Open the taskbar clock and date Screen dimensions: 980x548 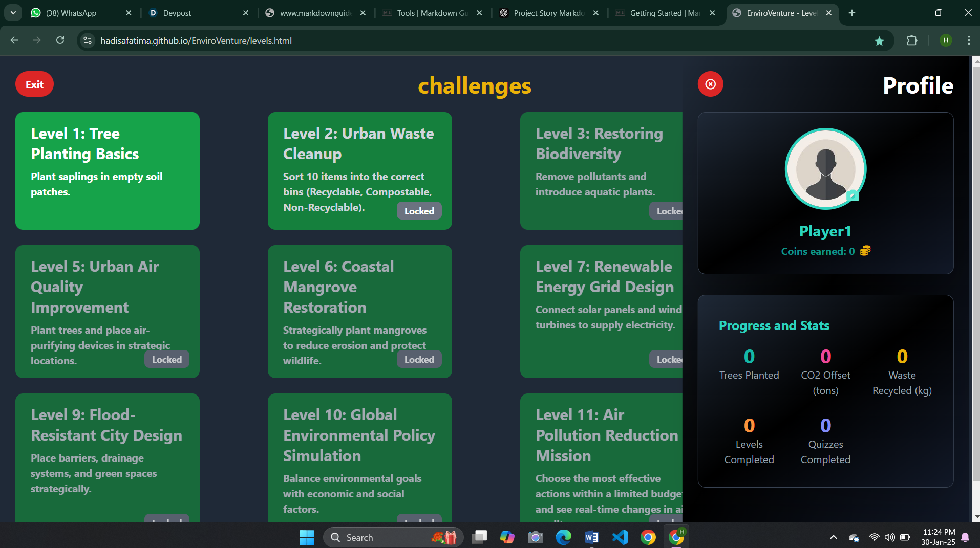pos(939,537)
